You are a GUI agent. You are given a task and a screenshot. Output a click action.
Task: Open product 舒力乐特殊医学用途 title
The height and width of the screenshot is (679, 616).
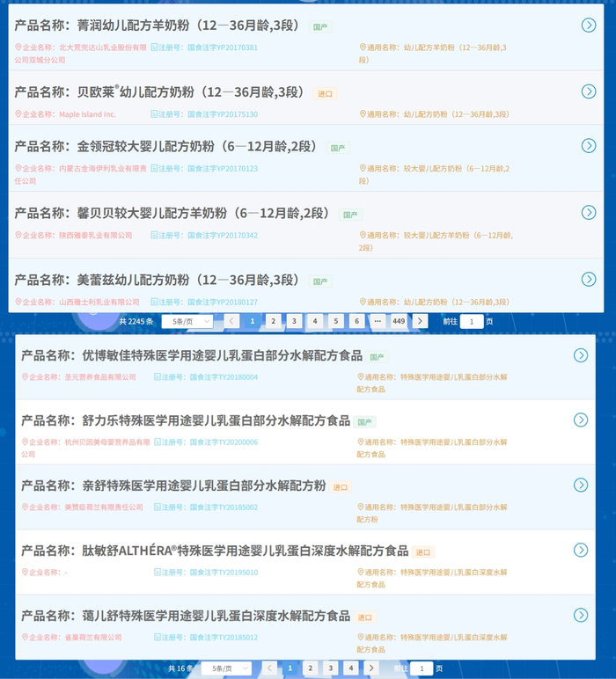[186, 420]
